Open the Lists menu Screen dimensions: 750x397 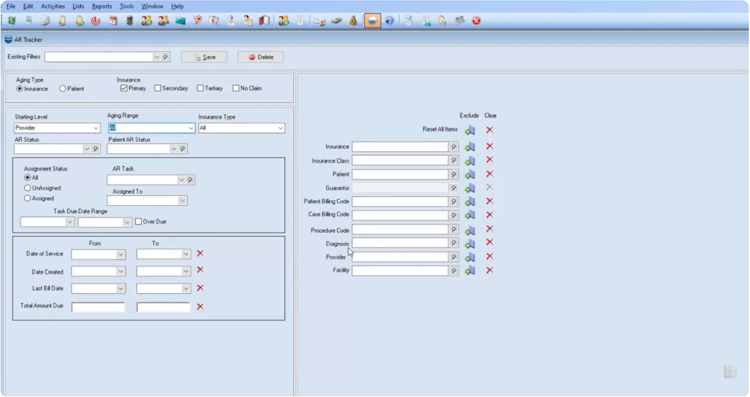[x=78, y=6]
